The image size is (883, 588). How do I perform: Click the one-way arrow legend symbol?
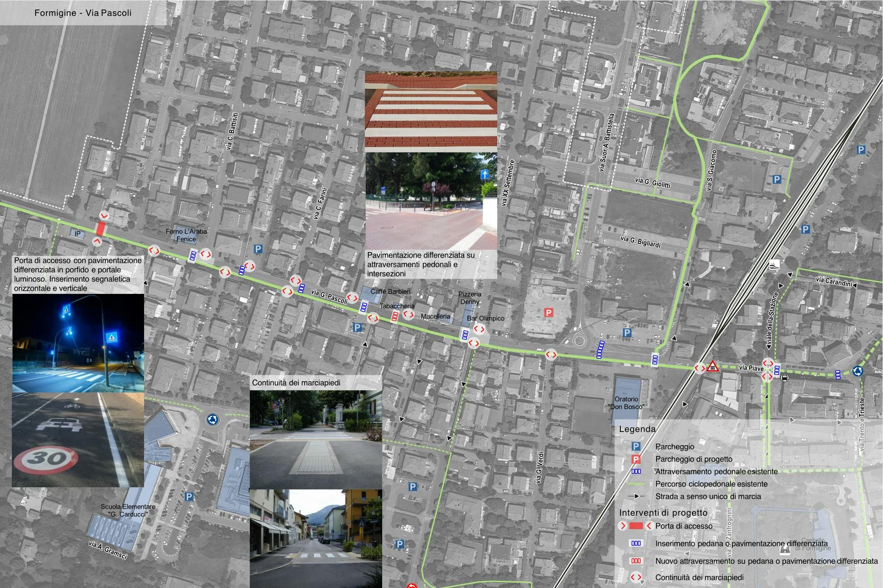tap(636, 496)
